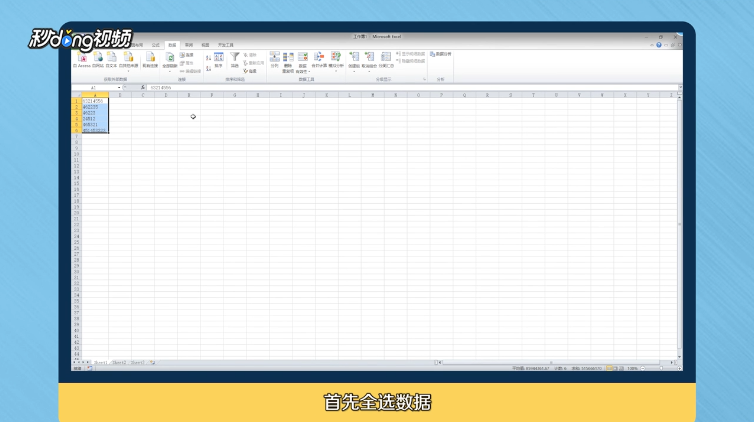This screenshot has width=754, height=422.
Task: Zoom in with the plus button
Action: (679, 368)
